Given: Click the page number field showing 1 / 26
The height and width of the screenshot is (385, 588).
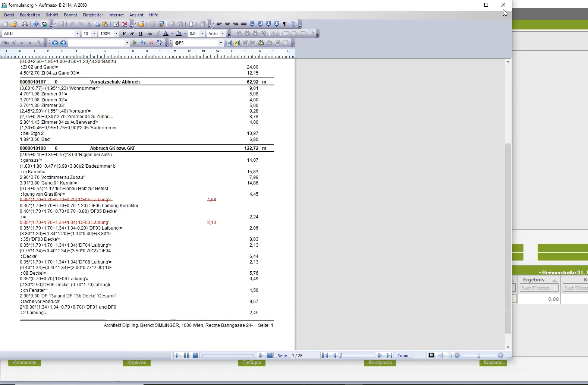Looking at the screenshot, I should (305, 356).
